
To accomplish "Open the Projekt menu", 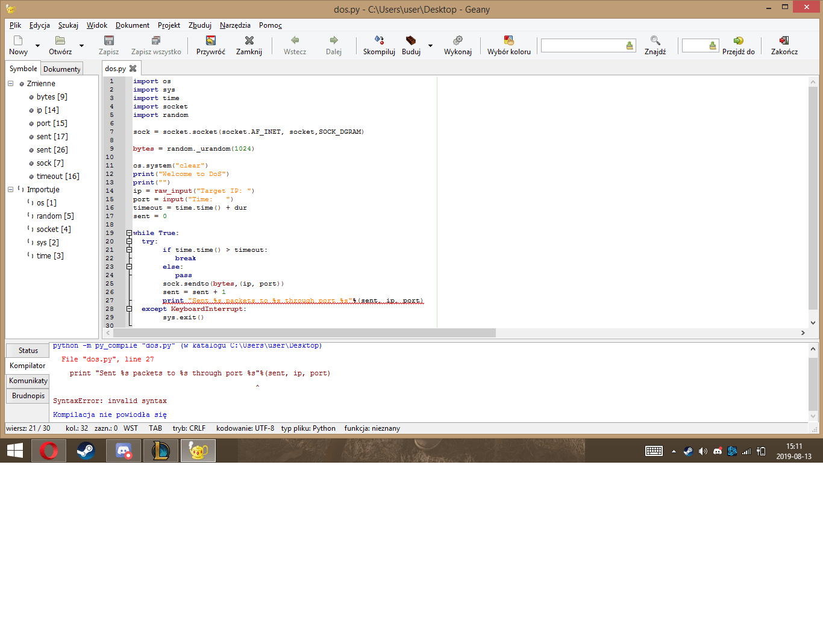I will (169, 25).
